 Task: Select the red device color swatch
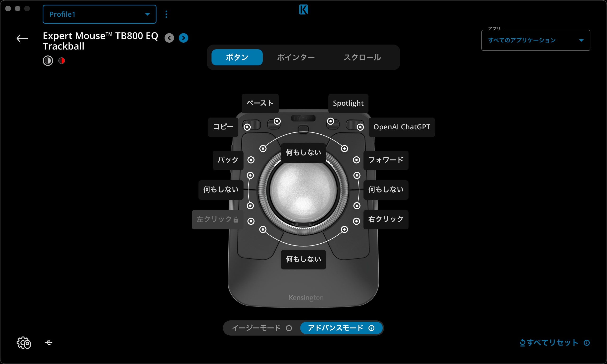click(x=61, y=61)
